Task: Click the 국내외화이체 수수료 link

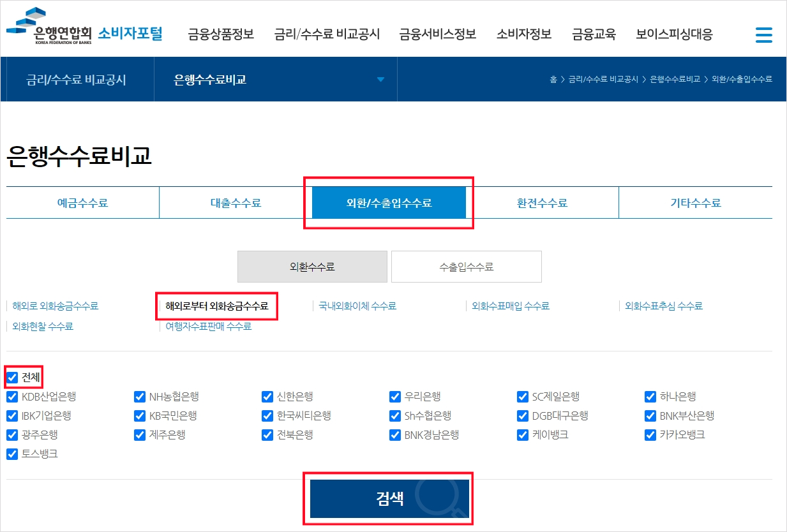Action: pos(356,306)
